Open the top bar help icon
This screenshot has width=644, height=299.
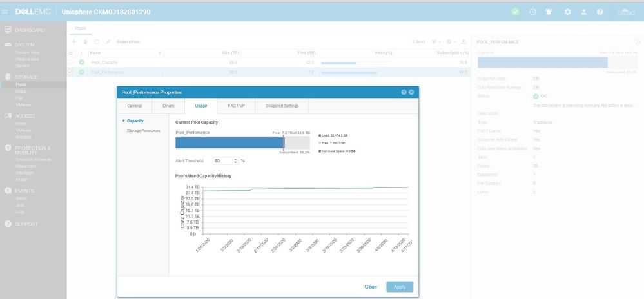[x=600, y=12]
